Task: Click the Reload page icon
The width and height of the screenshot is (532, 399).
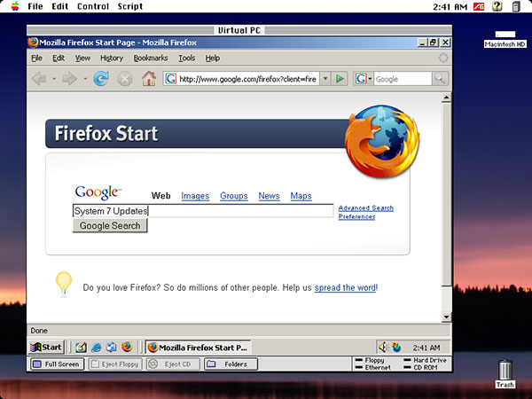Action: coord(102,79)
